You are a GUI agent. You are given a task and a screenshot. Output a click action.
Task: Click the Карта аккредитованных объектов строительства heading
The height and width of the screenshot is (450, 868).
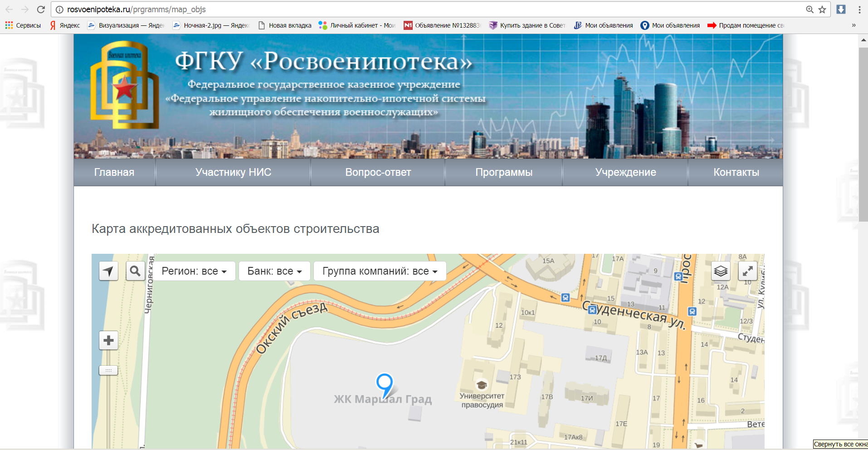(x=235, y=229)
